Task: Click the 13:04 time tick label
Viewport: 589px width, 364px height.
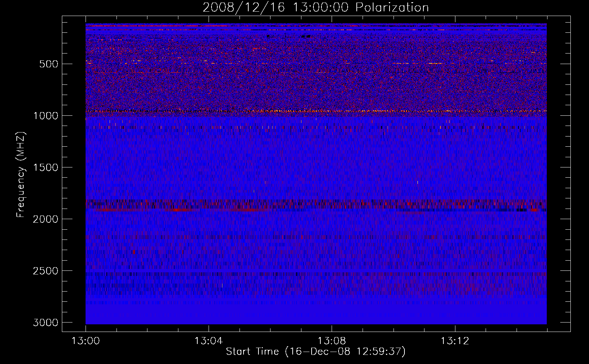Action: pos(209,341)
